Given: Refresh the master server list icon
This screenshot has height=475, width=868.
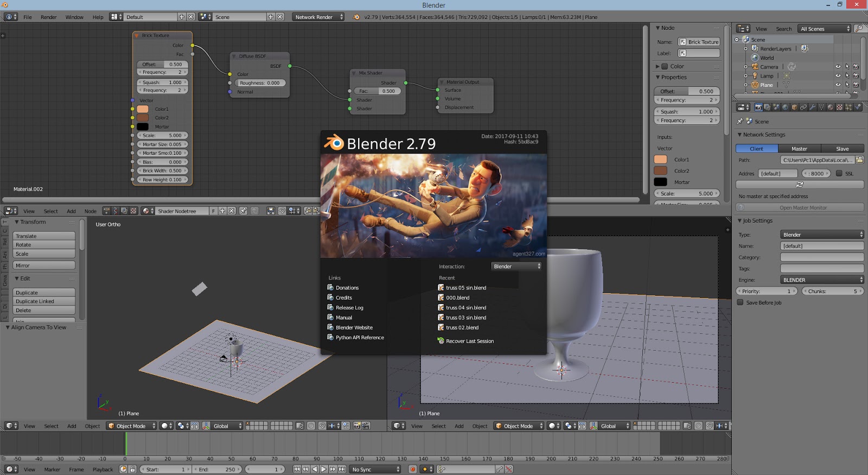Looking at the screenshot, I should (799, 185).
